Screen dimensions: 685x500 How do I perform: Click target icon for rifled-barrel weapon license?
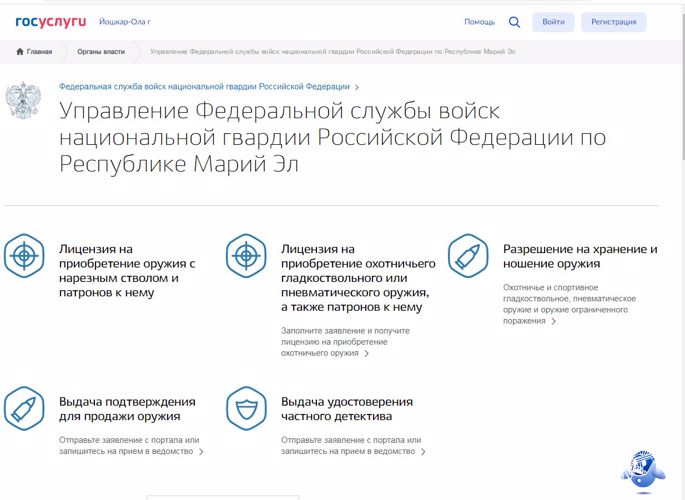[x=24, y=255]
